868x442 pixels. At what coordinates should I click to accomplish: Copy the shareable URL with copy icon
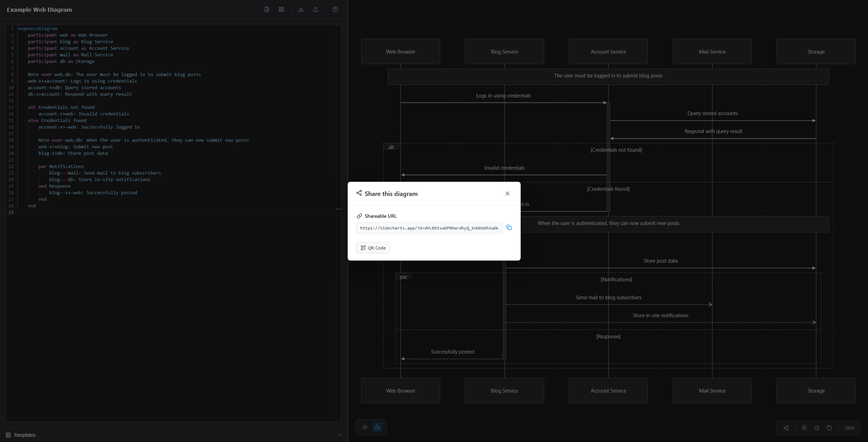[509, 227]
